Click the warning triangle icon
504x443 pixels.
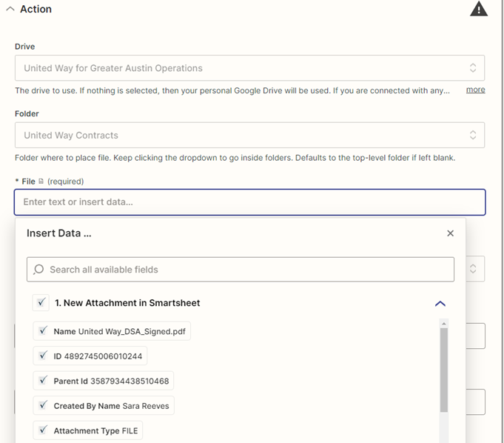(479, 9)
